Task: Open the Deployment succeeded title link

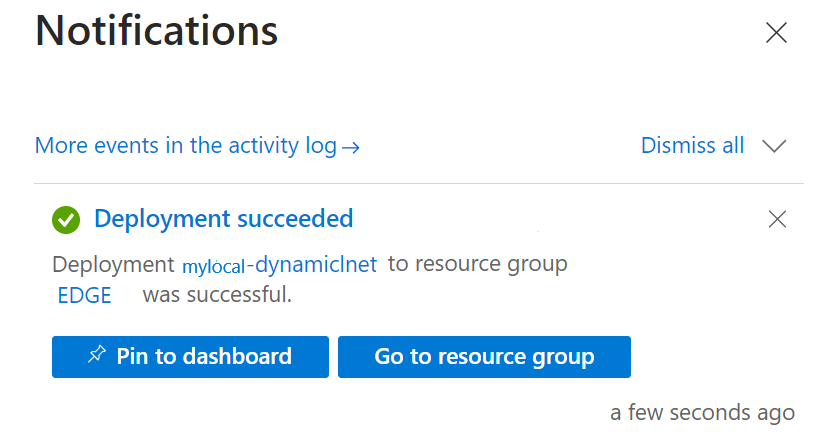Action: (223, 219)
